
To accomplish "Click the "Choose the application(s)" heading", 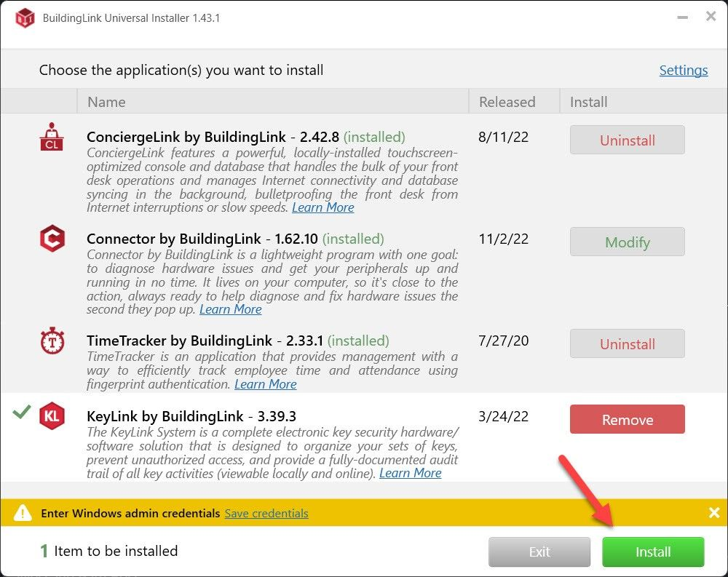I will (181, 70).
